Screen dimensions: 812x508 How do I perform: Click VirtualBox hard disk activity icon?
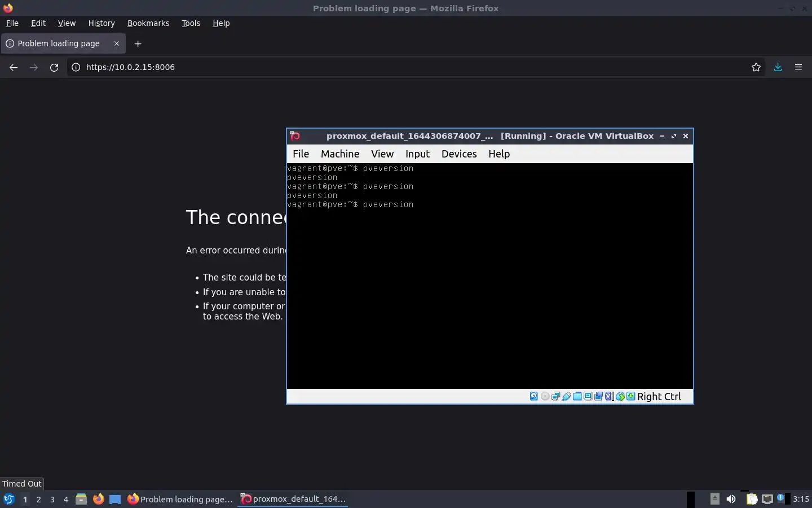pyautogui.click(x=534, y=396)
